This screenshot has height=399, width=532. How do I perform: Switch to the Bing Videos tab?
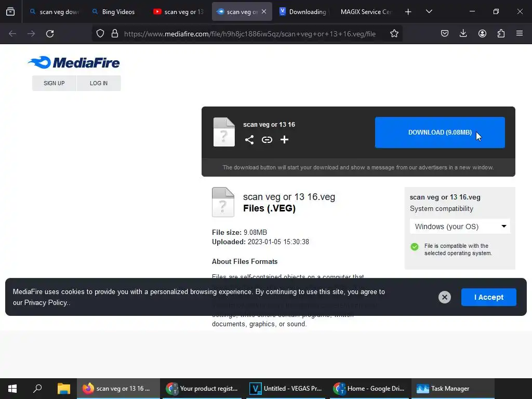[117, 11]
